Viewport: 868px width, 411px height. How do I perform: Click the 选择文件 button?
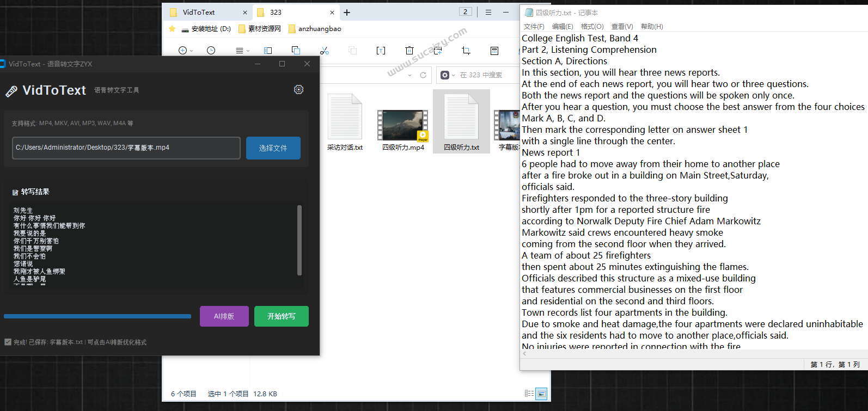(273, 148)
